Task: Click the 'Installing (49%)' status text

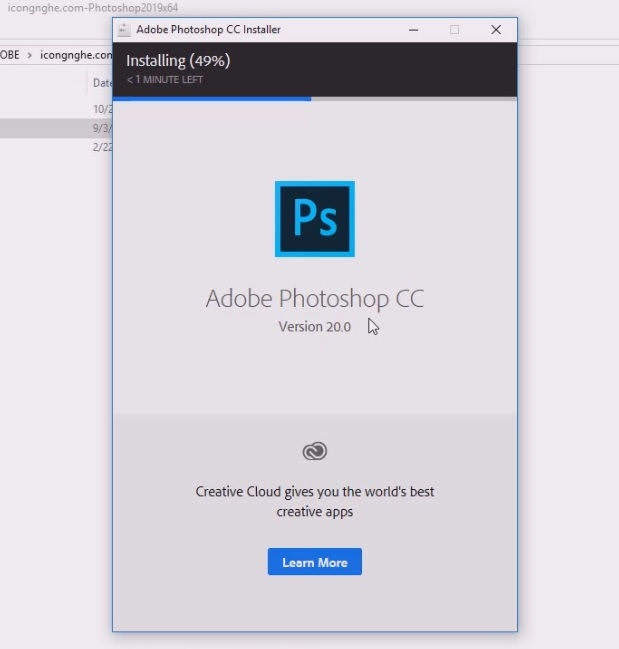Action: pos(178,61)
